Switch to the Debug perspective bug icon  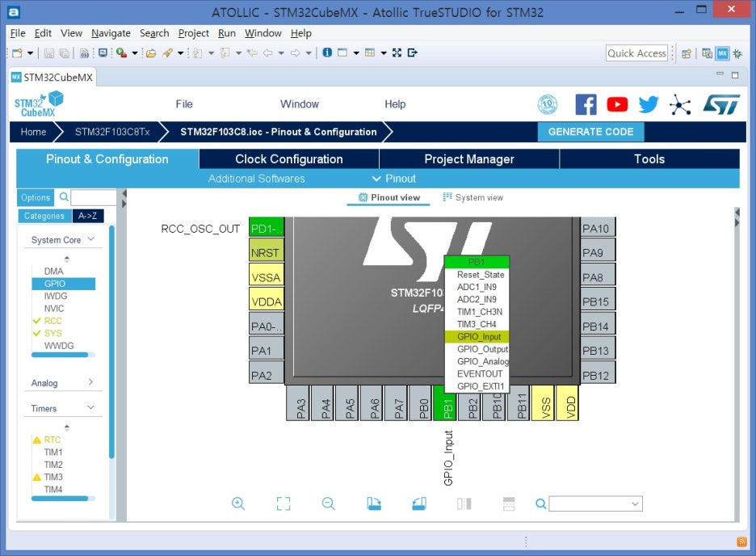point(737,53)
